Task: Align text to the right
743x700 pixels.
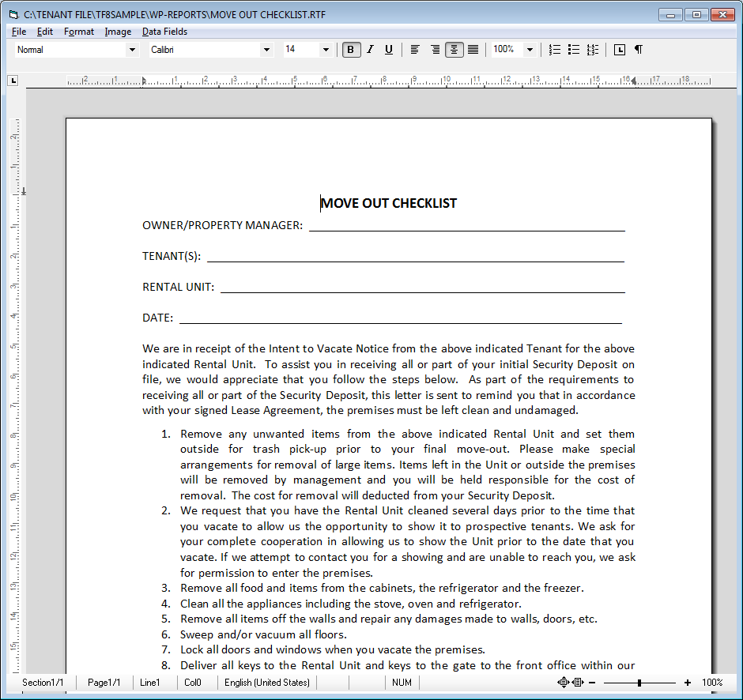Action: click(435, 50)
